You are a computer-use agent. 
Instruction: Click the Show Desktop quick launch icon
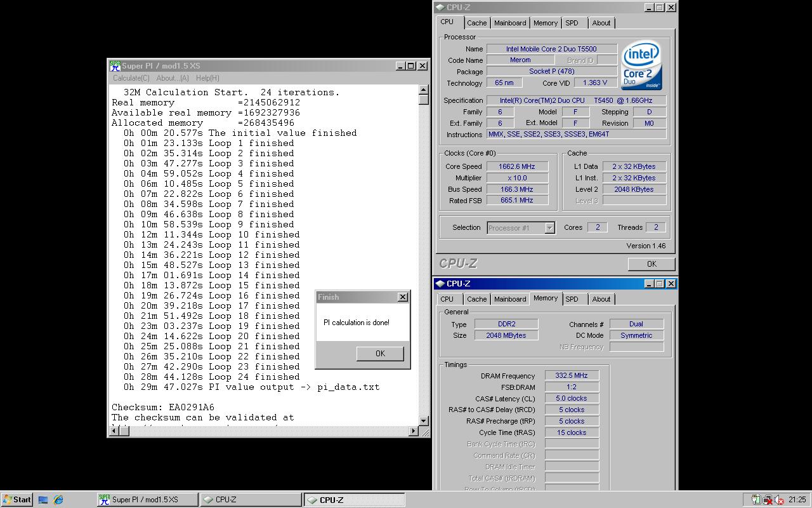[43, 500]
